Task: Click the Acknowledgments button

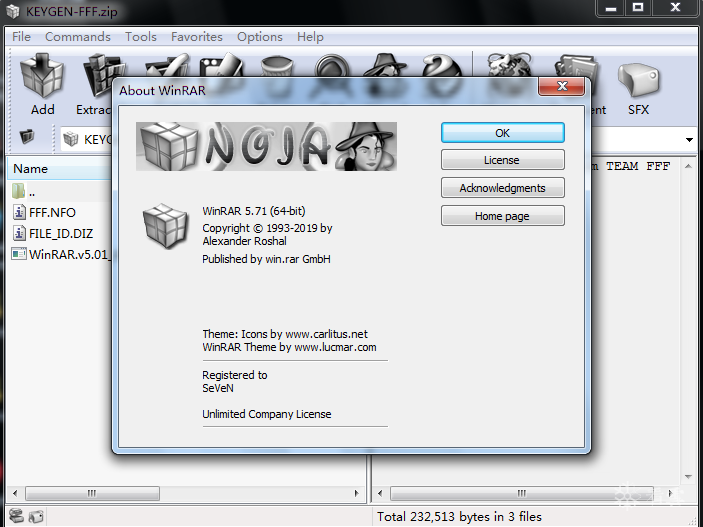Action: 503,188
